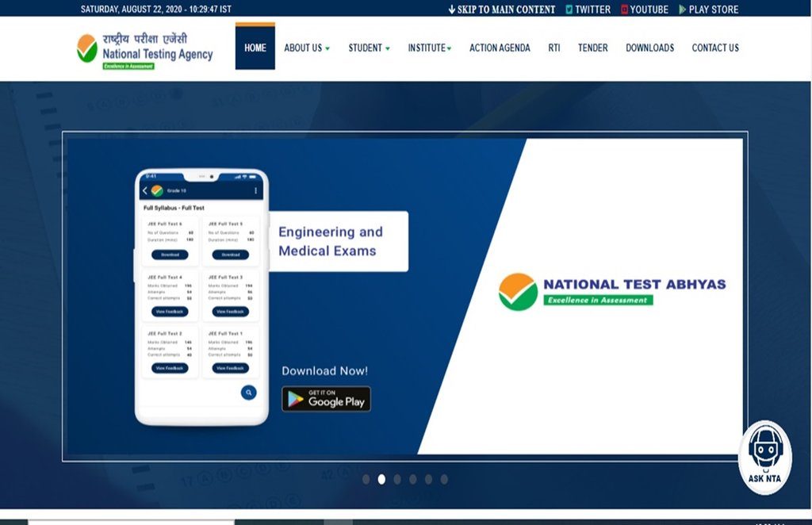Open the Downloads menu item

click(x=649, y=48)
